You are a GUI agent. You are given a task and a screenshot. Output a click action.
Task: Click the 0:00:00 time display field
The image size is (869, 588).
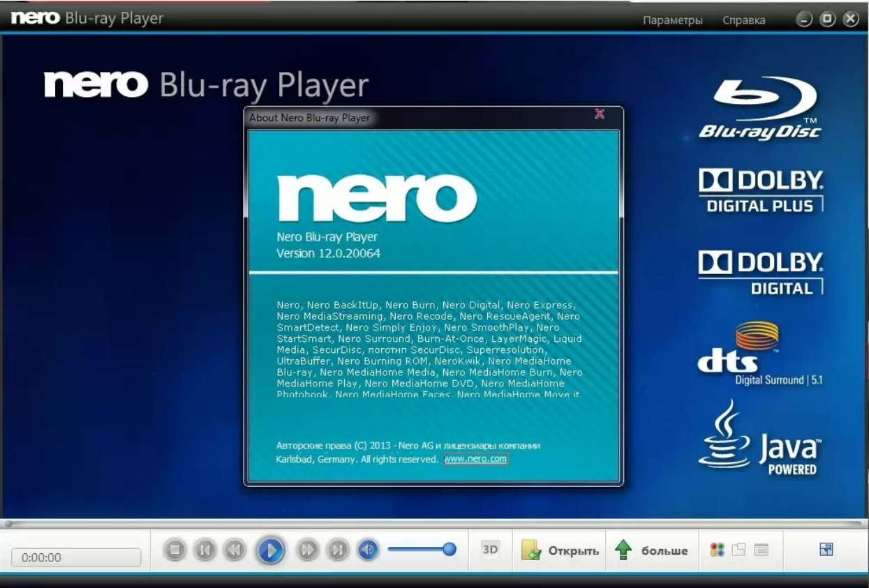click(76, 557)
